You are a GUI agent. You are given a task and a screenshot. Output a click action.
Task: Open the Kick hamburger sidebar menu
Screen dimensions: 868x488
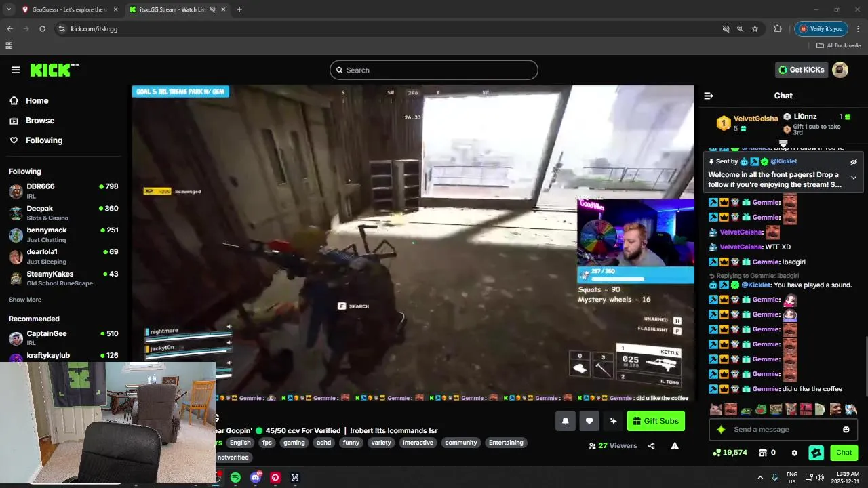16,70
